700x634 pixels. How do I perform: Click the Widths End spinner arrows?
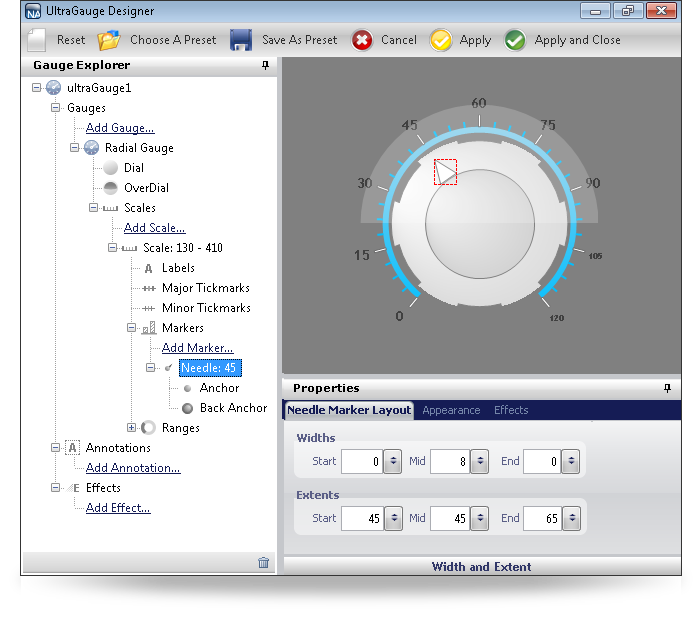(x=571, y=462)
